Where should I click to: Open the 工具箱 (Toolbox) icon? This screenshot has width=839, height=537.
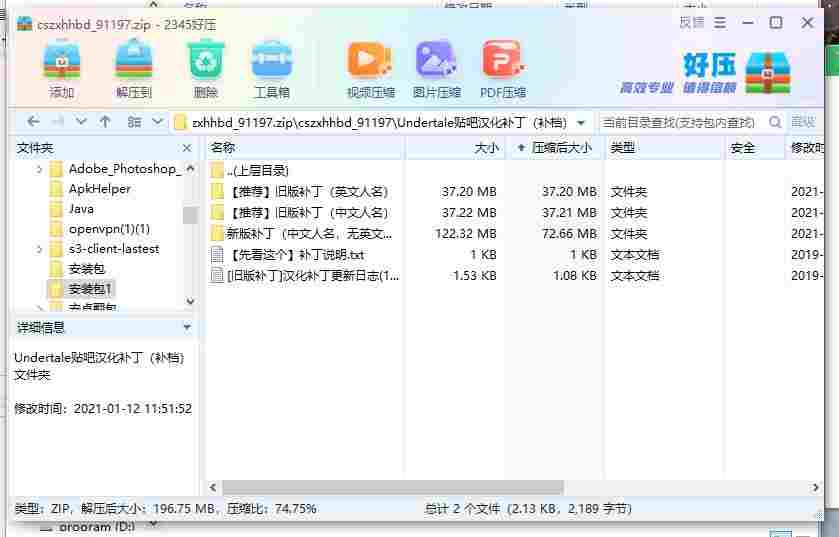tap(272, 68)
